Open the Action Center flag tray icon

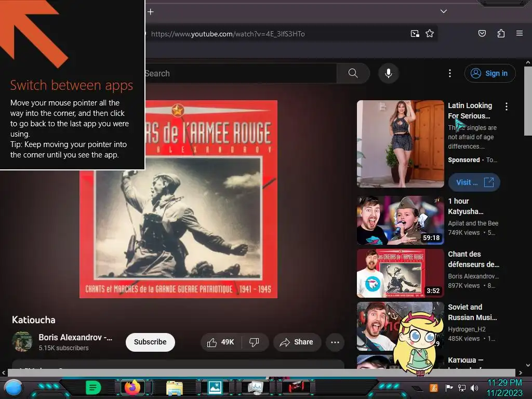point(449,388)
